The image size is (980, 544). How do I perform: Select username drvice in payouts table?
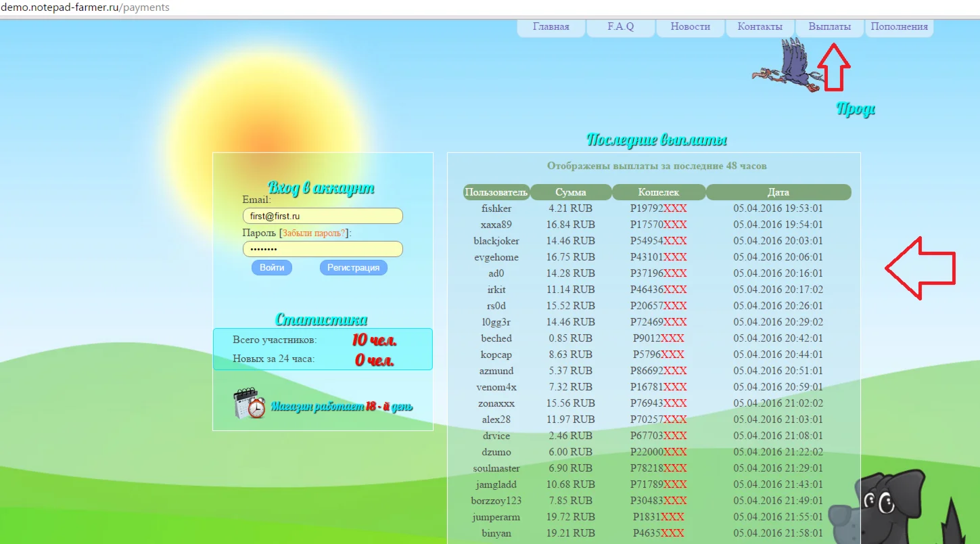click(496, 436)
